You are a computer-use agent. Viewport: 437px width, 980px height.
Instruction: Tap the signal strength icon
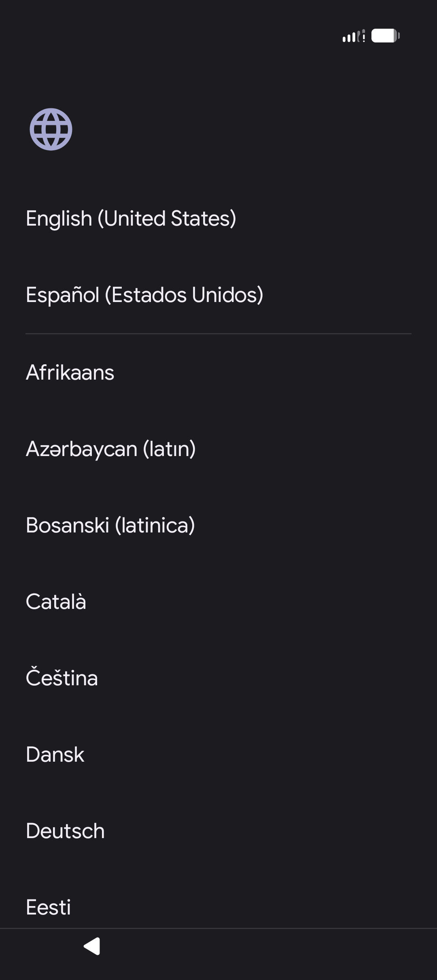(353, 36)
